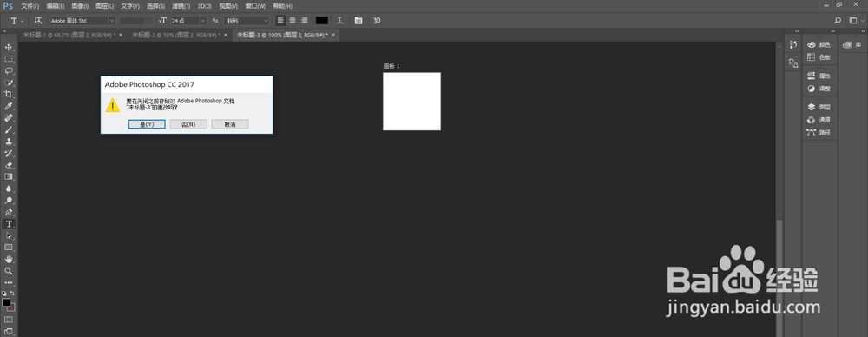This screenshot has height=337, width=868.
Task: Select the Gradient tool
Action: click(9, 177)
